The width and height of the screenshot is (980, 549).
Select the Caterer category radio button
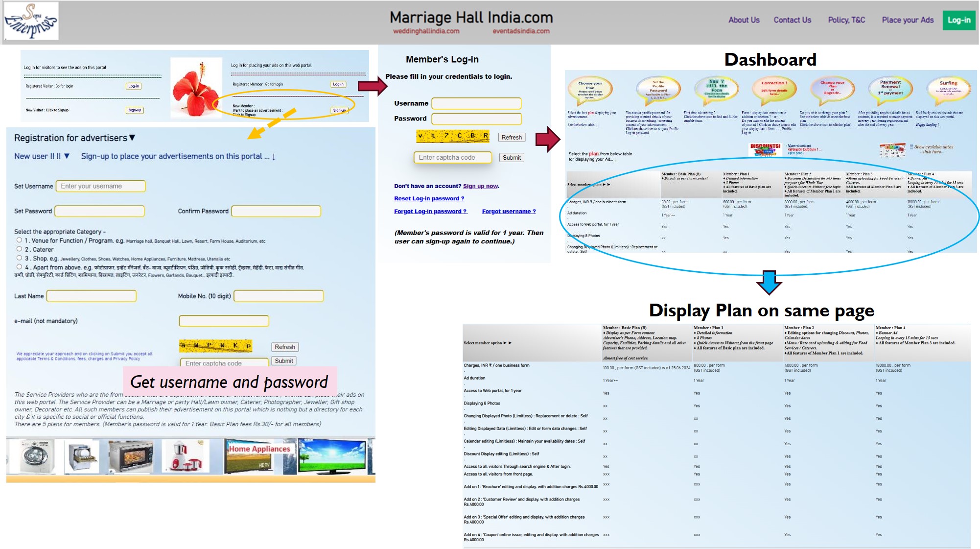(x=20, y=249)
